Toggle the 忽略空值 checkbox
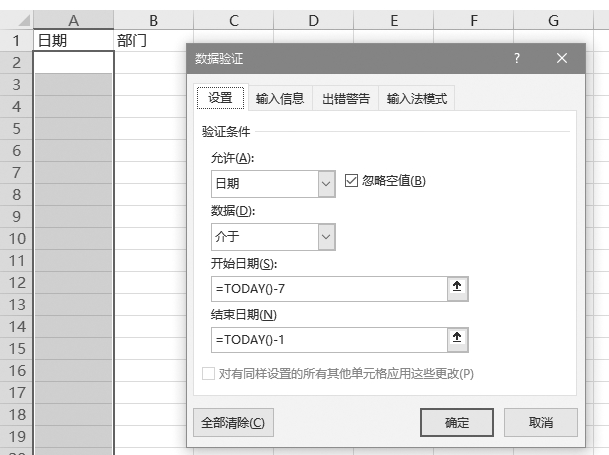 click(351, 181)
